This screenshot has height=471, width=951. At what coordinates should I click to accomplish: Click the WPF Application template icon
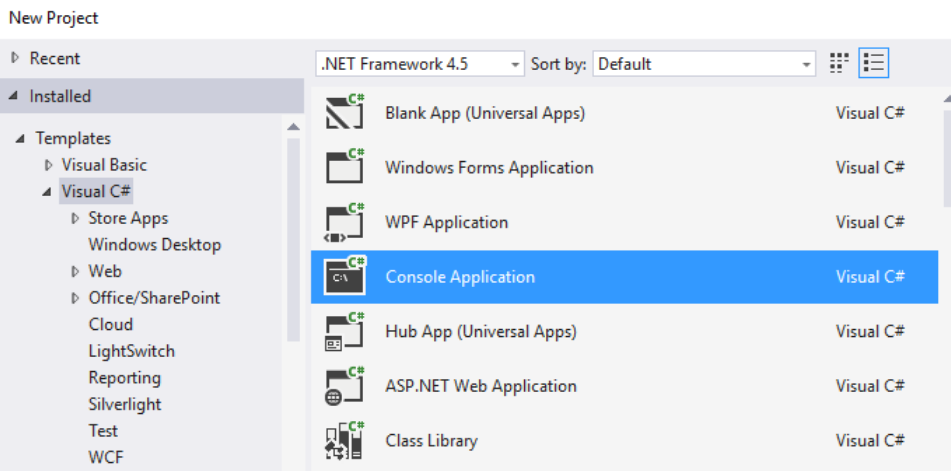point(344,221)
